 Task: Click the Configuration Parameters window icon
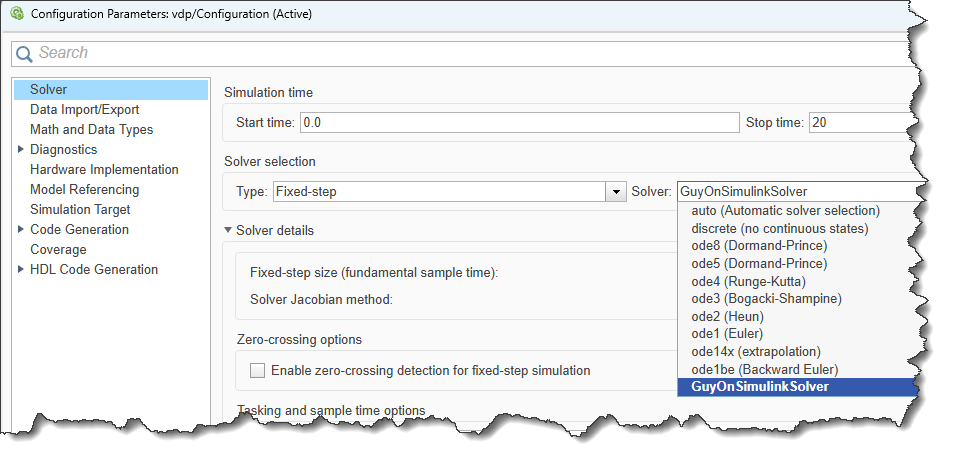point(18,13)
